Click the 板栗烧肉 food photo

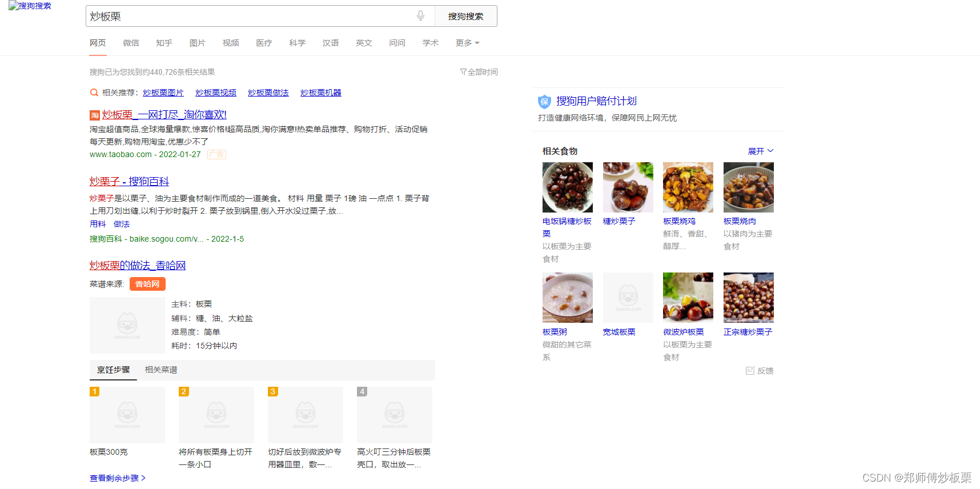point(749,187)
